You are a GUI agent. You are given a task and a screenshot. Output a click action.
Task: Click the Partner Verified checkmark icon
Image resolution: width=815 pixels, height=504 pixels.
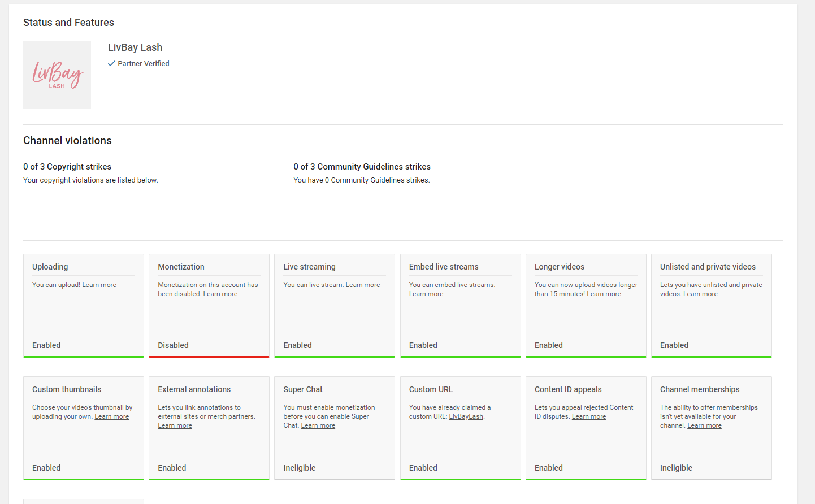(x=111, y=63)
